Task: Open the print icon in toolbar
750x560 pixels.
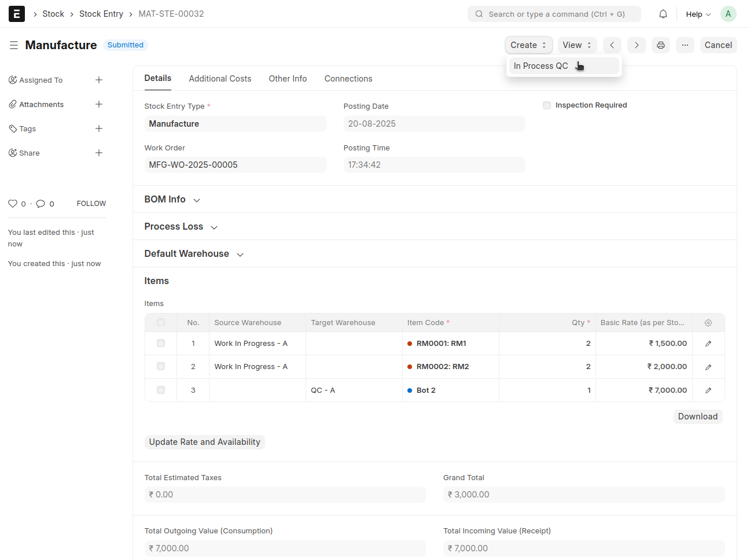Action: 661,45
